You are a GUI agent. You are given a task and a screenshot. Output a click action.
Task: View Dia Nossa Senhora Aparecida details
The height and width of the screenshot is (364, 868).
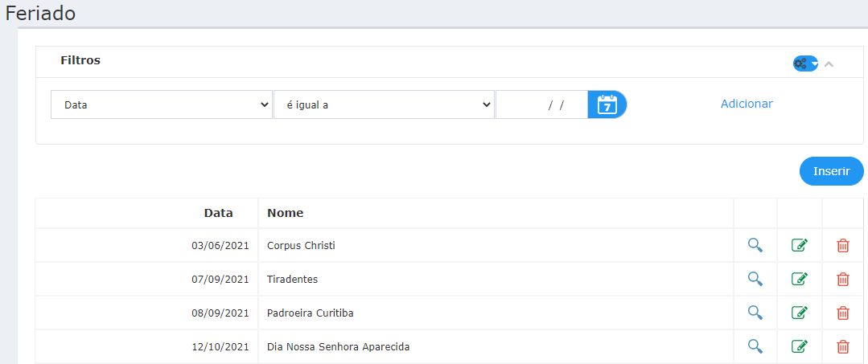[755, 346]
